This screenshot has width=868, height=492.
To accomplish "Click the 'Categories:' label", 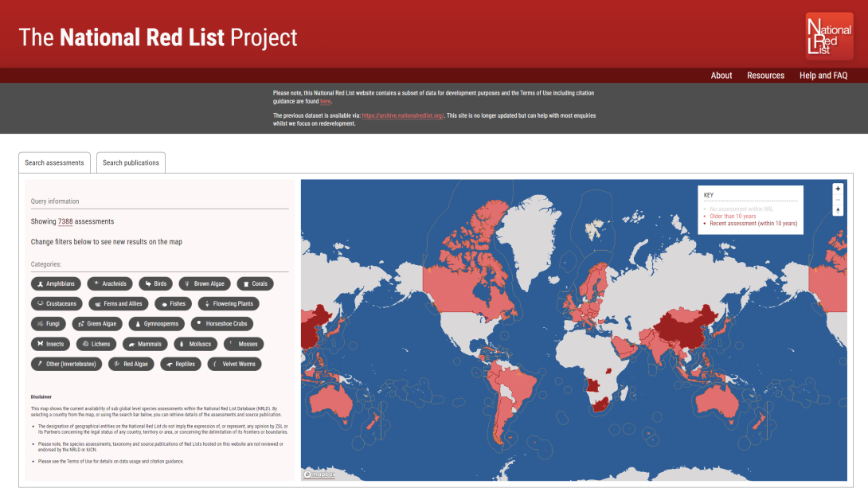I will (x=46, y=264).
